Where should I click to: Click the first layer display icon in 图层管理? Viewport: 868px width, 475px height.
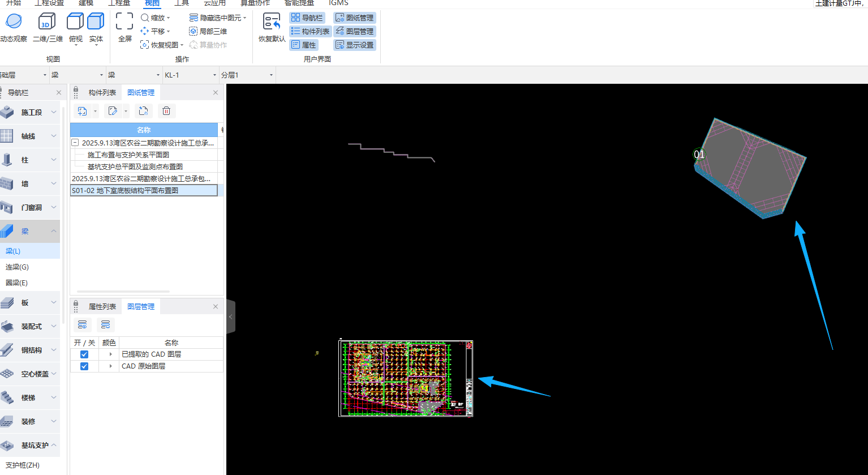[83, 324]
